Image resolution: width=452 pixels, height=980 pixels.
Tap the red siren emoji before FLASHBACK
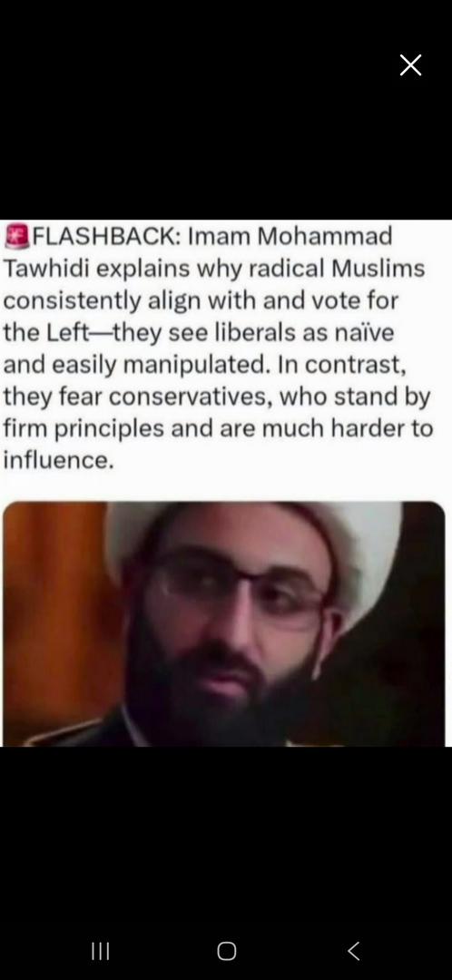pos(16,236)
